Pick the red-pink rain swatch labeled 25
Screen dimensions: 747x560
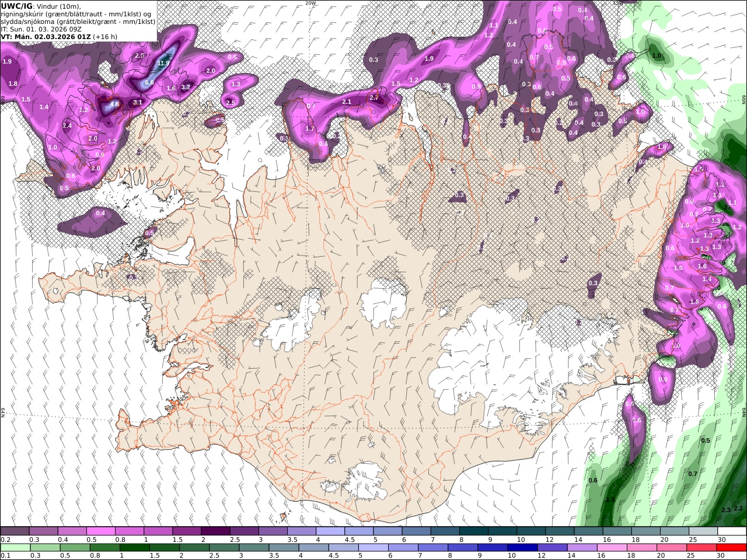pyautogui.click(x=701, y=548)
